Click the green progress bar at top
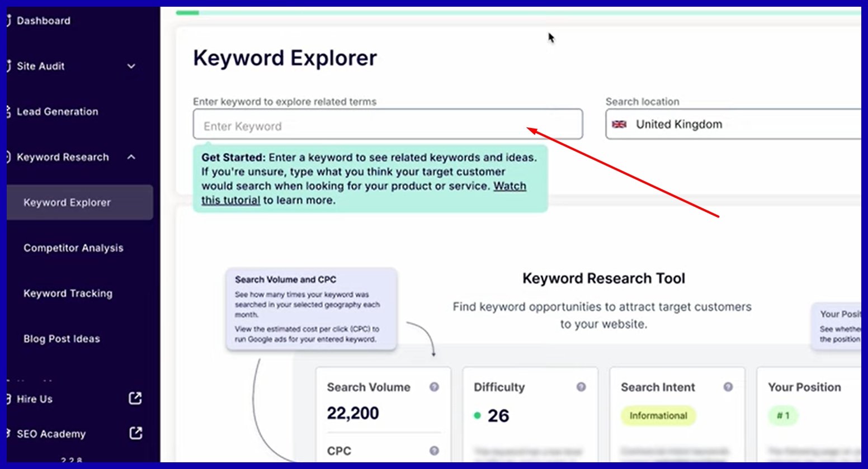This screenshot has width=868, height=469. click(x=187, y=12)
